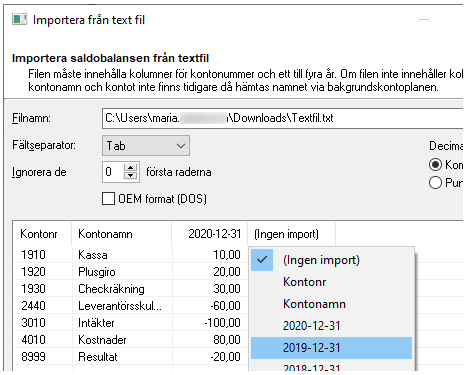The height and width of the screenshot is (375, 465).
Task: Click the 20,00 balance cell in Plusgiro row
Action: [x=210, y=272]
